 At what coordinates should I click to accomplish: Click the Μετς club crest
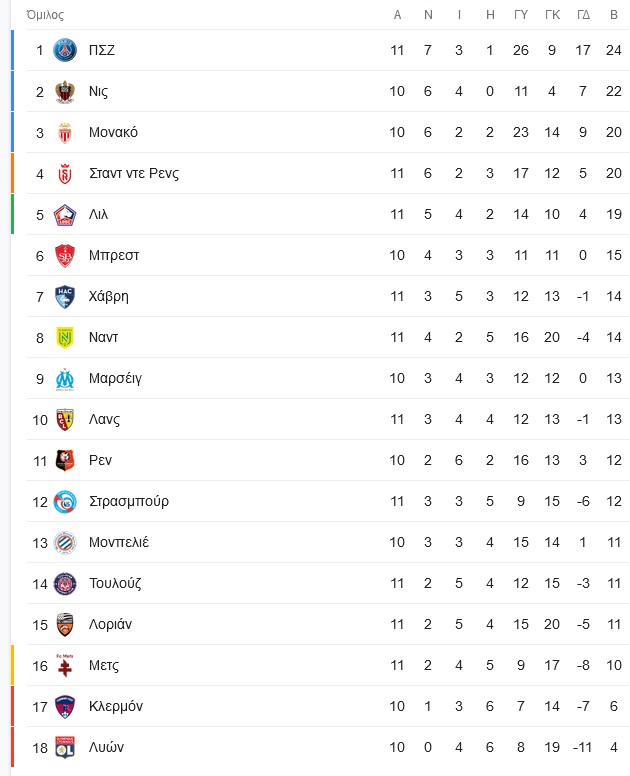[65, 665]
